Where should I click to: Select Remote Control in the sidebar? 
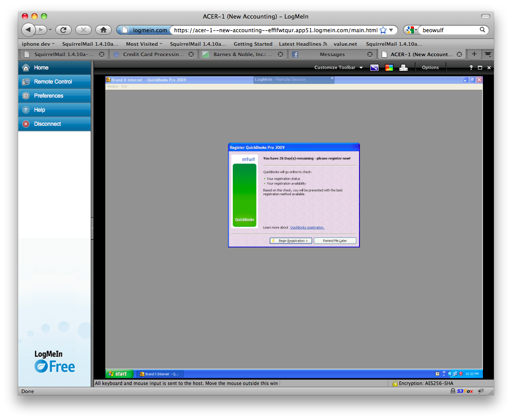pyautogui.click(x=54, y=82)
